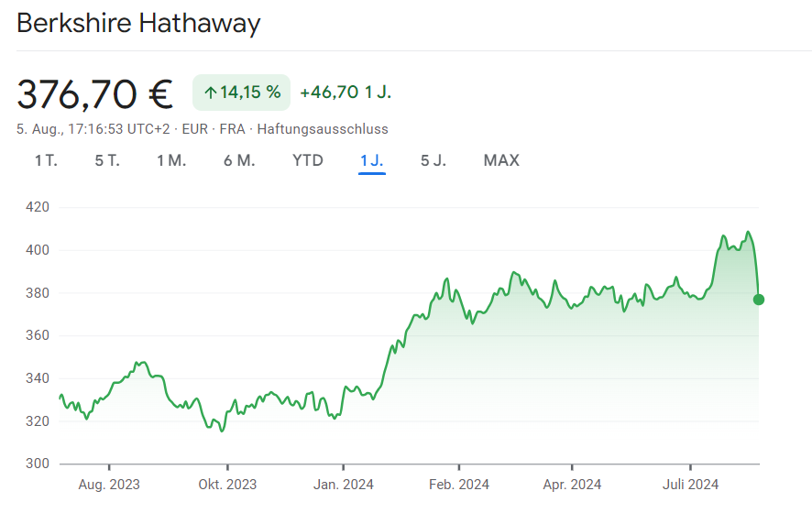Switch to the 5 T. range tab
The height and width of the screenshot is (513, 812).
click(107, 160)
